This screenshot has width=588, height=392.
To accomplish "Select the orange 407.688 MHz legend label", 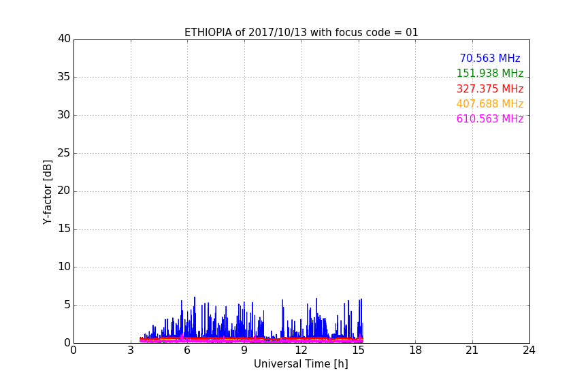I will [490, 104].
